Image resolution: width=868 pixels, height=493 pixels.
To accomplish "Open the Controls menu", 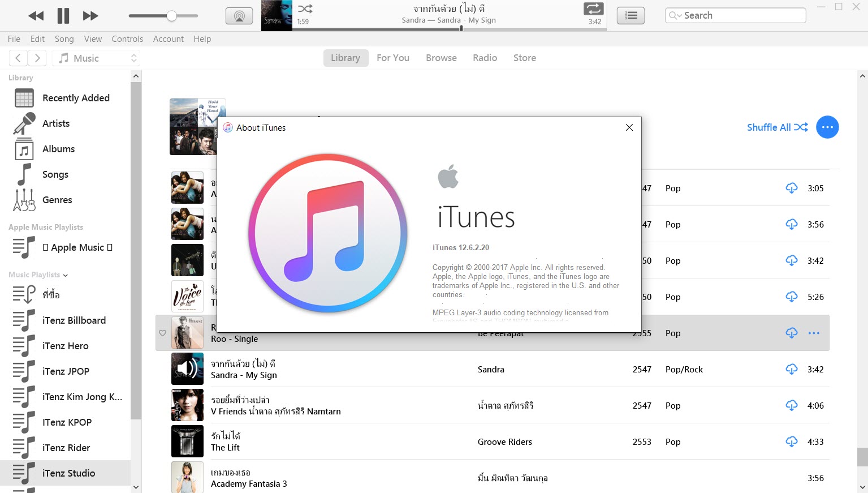I will coord(127,39).
